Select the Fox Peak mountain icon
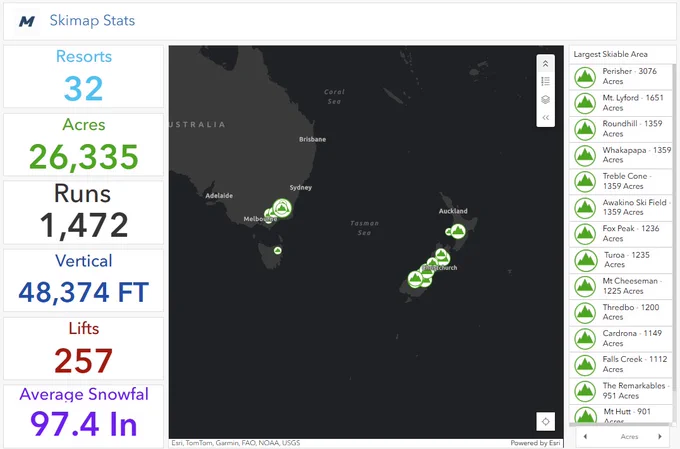Viewport: 680px width, 449px height. pyautogui.click(x=585, y=234)
